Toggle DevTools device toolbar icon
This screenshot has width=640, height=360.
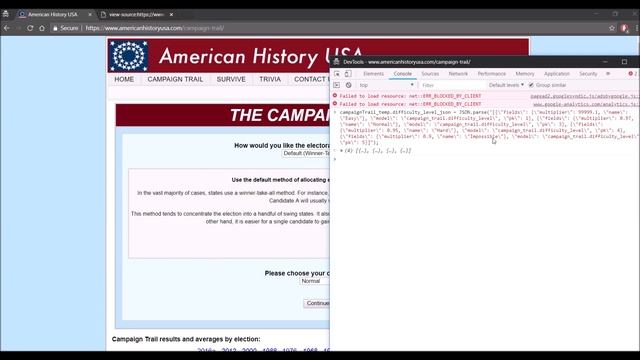click(x=348, y=74)
